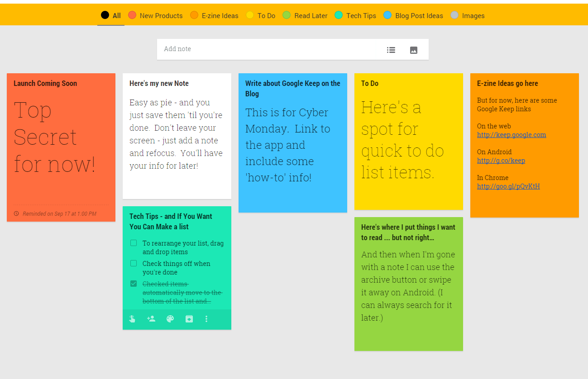This screenshot has height=379, width=588.
Task: Check 'Check things off when you're done'
Action: tap(134, 263)
